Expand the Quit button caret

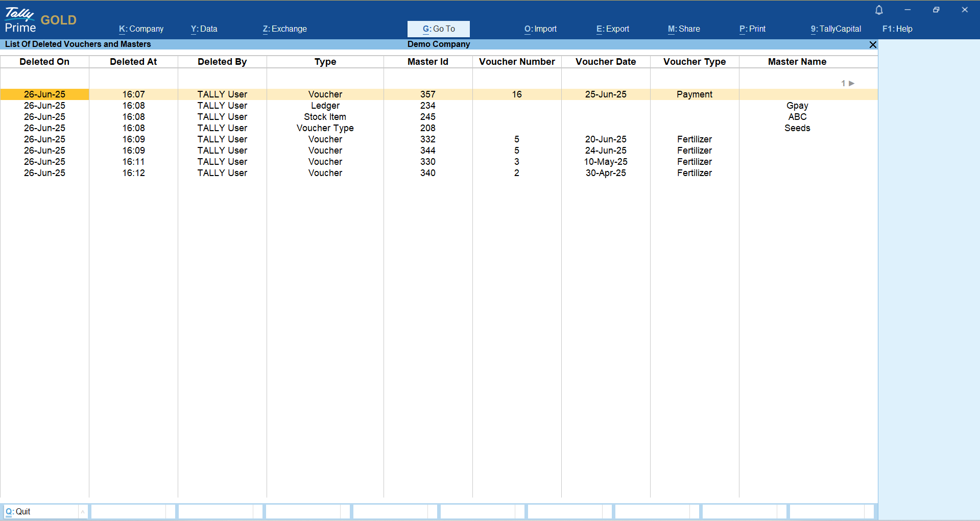[x=83, y=512]
